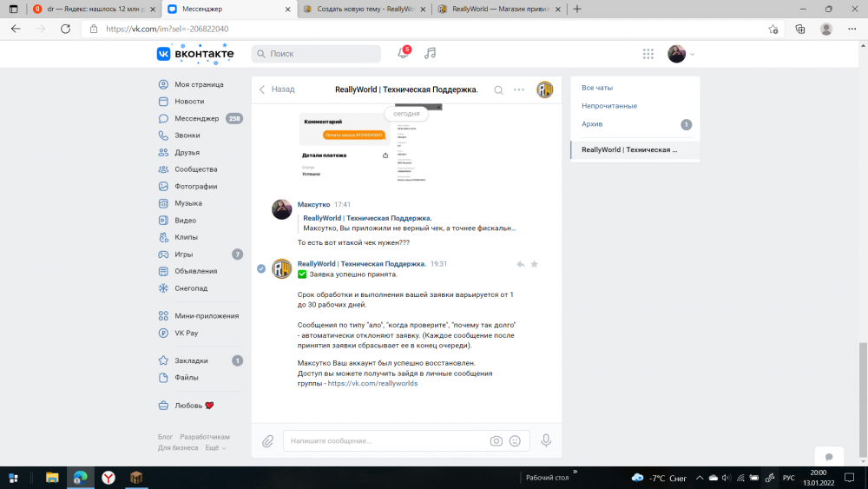The image size is (868, 489).
Task: Open the music player icon in header
Action: (x=431, y=54)
